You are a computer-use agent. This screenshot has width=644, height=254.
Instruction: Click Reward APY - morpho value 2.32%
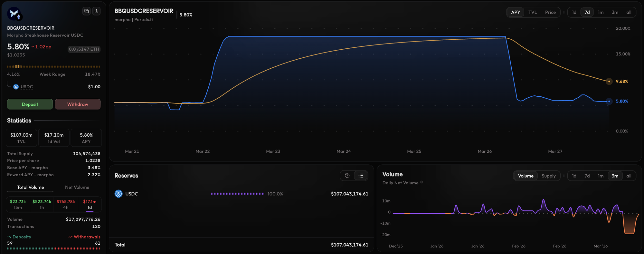[94, 175]
